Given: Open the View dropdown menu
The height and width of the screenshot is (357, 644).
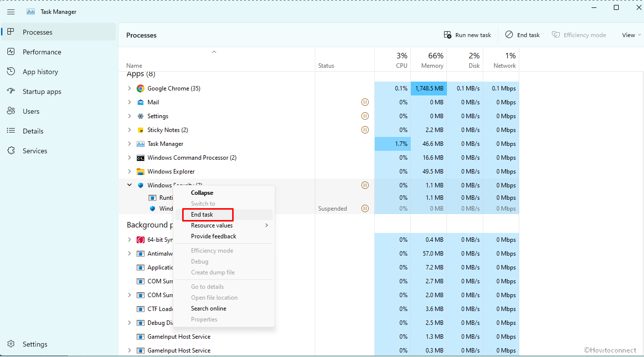Looking at the screenshot, I should tap(632, 35).
